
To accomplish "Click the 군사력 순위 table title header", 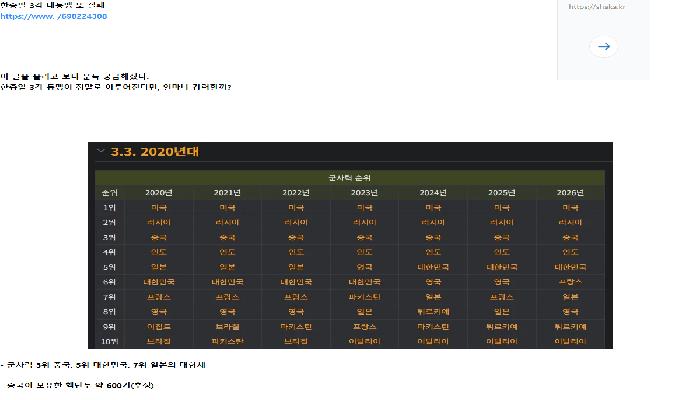I will point(351,177).
